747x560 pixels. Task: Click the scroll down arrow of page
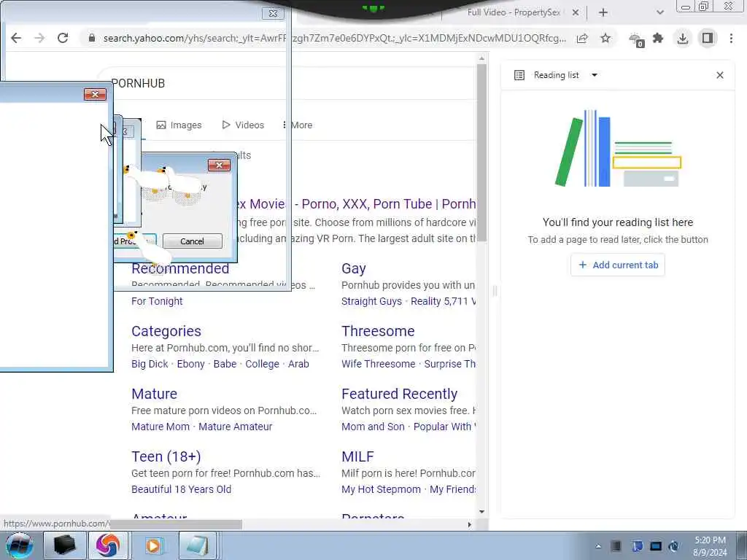(481, 512)
